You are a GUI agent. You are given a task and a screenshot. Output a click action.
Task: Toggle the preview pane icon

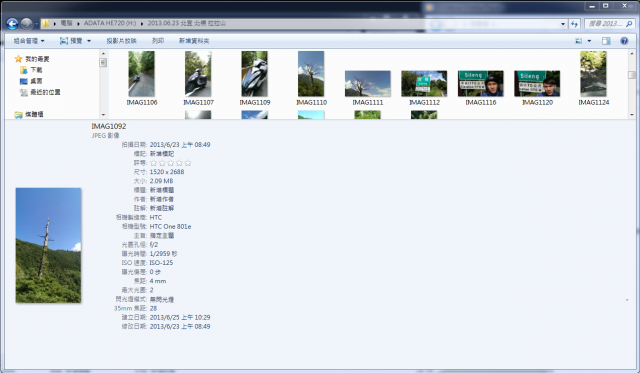(606, 41)
